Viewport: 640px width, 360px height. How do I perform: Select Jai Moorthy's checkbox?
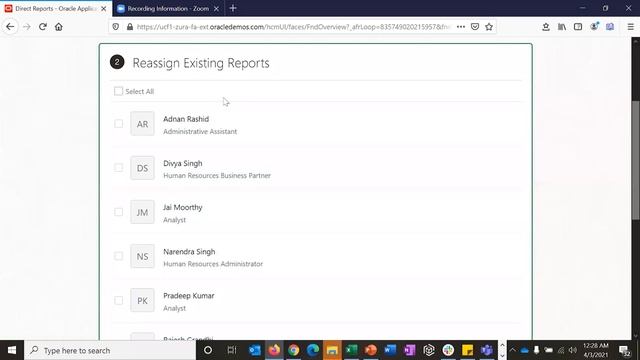click(x=118, y=212)
